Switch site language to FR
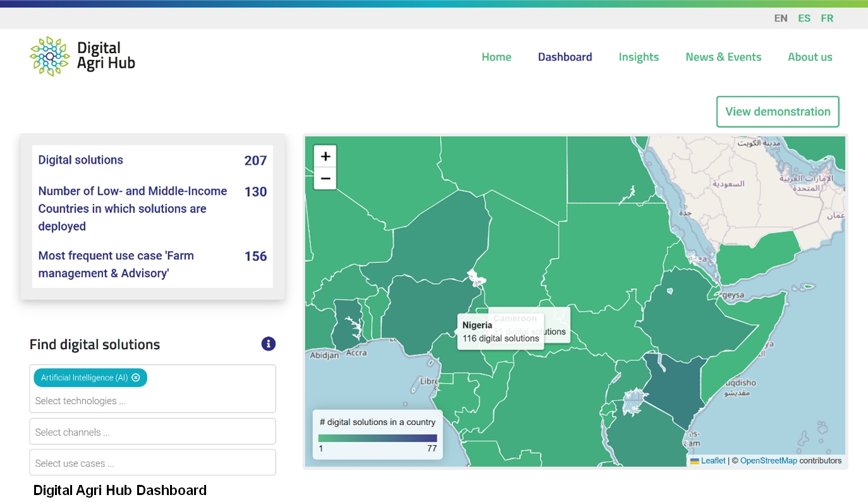This screenshot has width=868, height=502. click(827, 18)
